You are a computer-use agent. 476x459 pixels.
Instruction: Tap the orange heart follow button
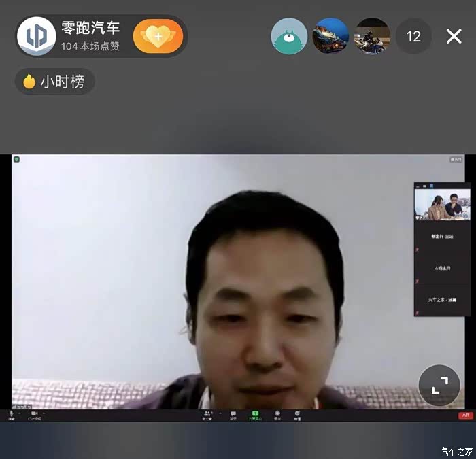[158, 37]
